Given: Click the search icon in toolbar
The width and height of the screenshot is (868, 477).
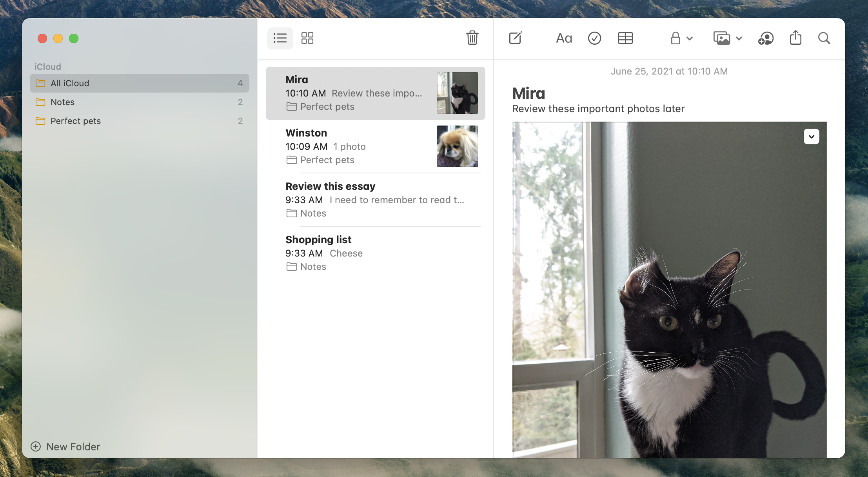Looking at the screenshot, I should click(x=824, y=38).
